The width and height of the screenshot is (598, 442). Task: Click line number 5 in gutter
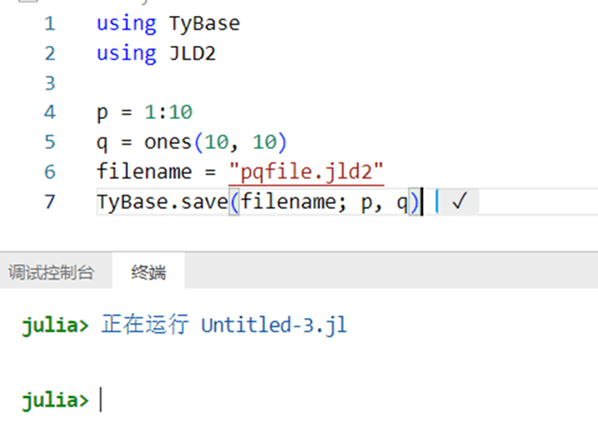pyautogui.click(x=50, y=142)
